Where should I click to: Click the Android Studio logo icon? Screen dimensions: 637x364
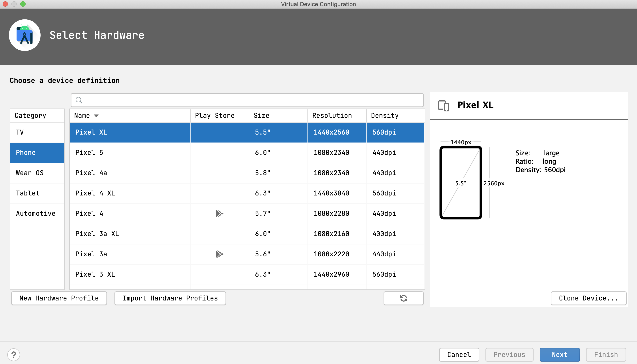tap(25, 35)
